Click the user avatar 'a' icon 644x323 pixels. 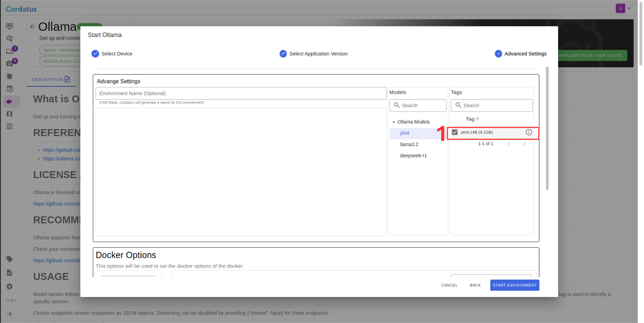pos(620,8)
